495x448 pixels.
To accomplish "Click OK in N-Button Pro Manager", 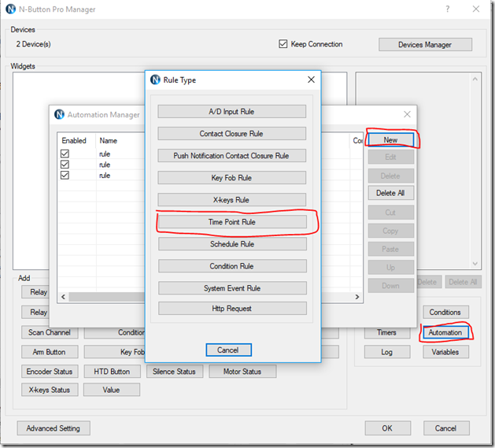I will pyautogui.click(x=388, y=428).
